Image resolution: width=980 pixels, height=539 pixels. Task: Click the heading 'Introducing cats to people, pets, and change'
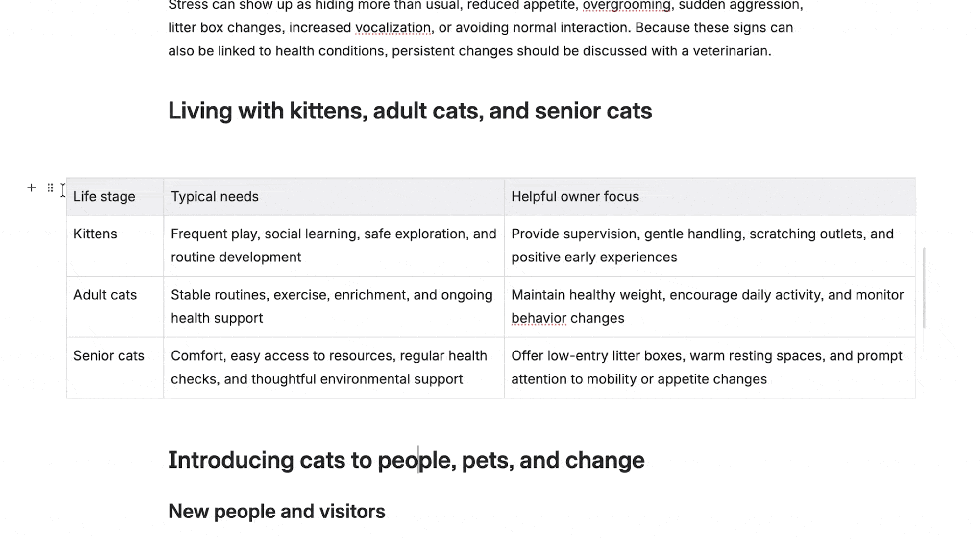coord(406,460)
